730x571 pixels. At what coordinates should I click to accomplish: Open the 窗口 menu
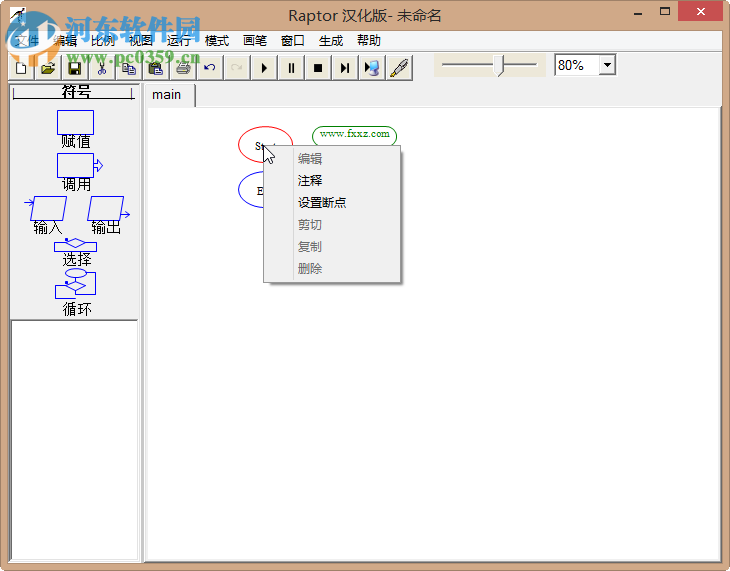point(293,41)
